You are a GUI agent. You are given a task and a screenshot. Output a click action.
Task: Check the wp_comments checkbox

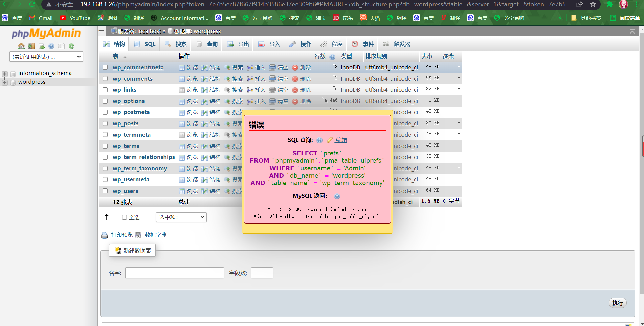[105, 79]
